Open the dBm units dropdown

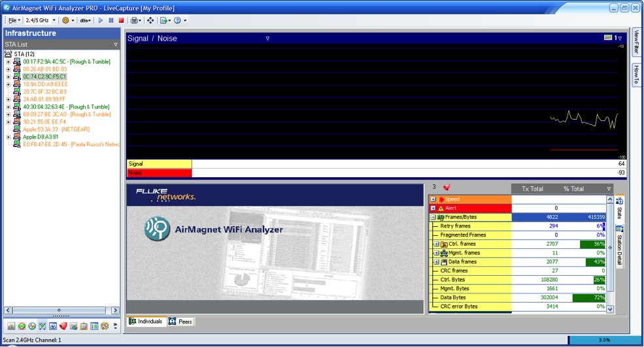click(85, 20)
